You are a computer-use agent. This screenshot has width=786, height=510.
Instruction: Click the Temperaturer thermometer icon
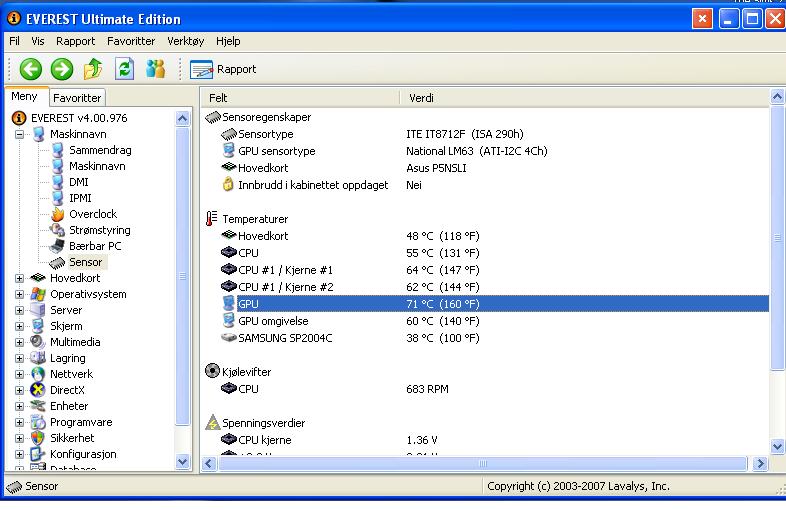212,219
